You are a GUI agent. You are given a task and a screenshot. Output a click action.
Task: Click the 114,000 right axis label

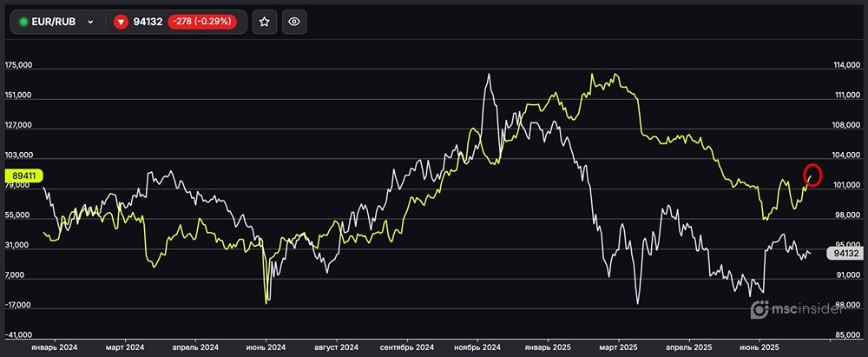coord(846,65)
